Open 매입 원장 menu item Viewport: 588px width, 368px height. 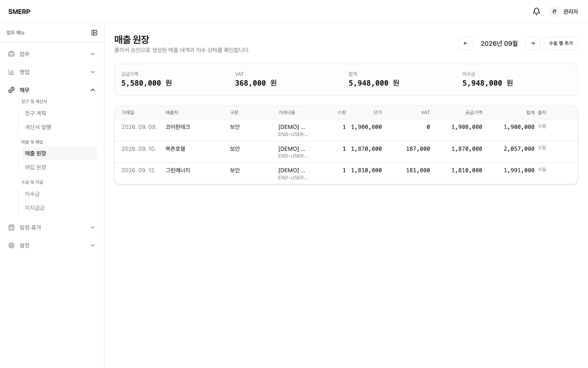pyautogui.click(x=60, y=167)
